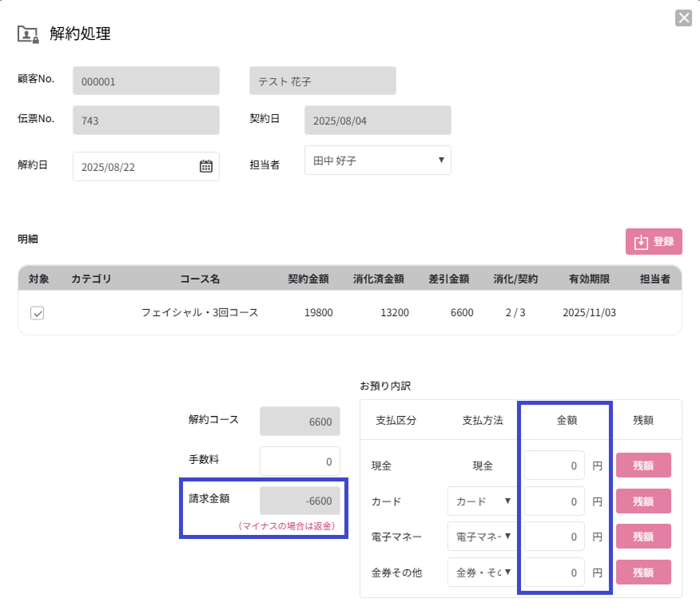Click the 現金 amount input field
700x614 pixels.
pyautogui.click(x=555, y=465)
